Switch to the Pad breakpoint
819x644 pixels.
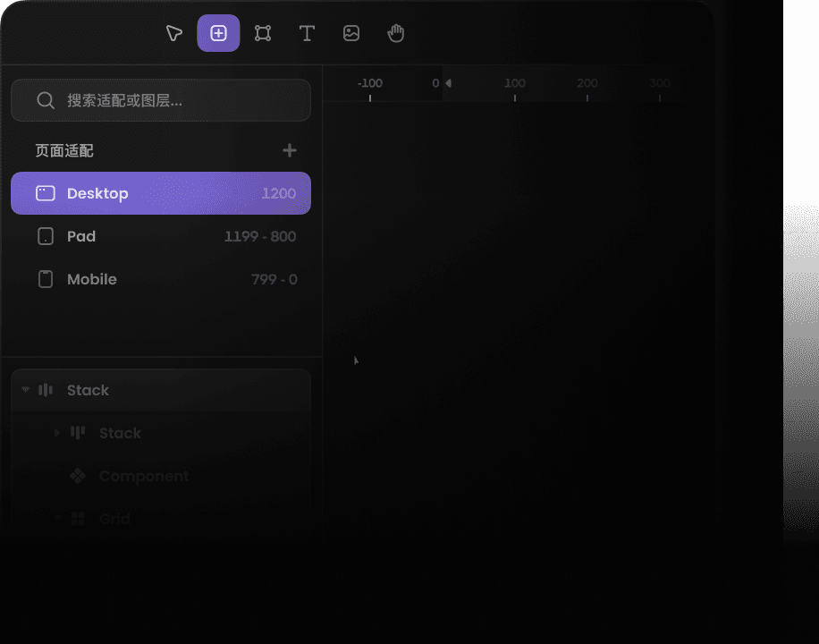[x=161, y=236]
